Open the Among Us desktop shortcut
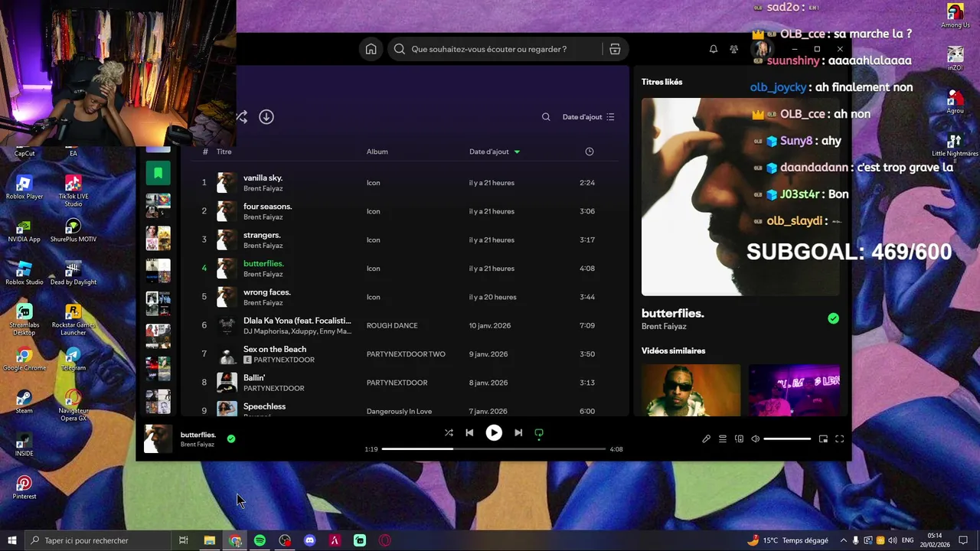The image size is (980, 551). click(955, 16)
